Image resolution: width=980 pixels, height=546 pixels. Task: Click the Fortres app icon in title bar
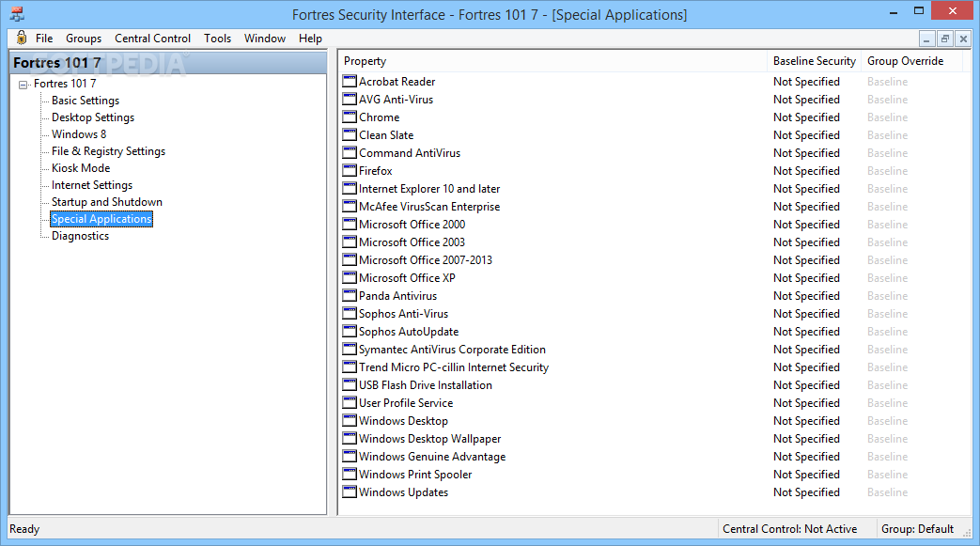[17, 14]
